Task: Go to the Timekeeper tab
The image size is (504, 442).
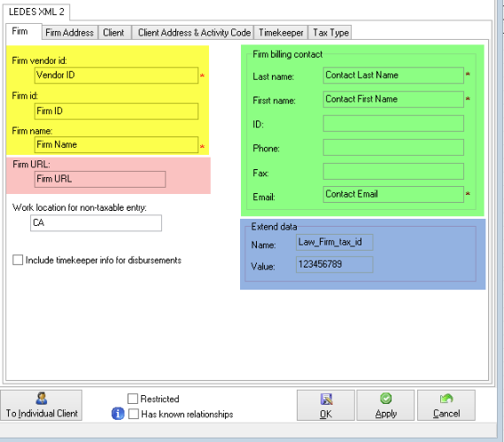Action: click(x=281, y=33)
